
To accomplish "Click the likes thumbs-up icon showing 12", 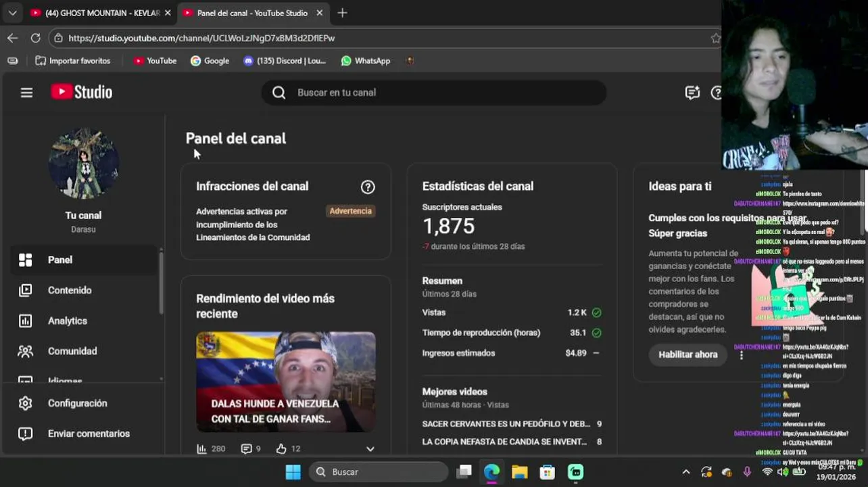I will [x=281, y=448].
